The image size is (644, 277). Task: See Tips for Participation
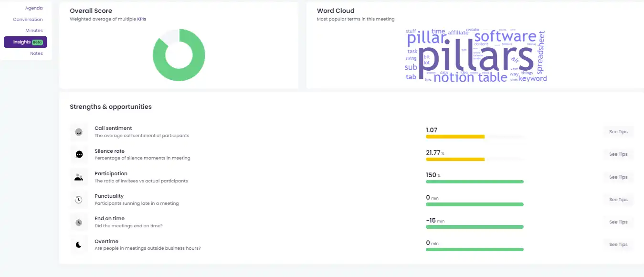coord(618,177)
